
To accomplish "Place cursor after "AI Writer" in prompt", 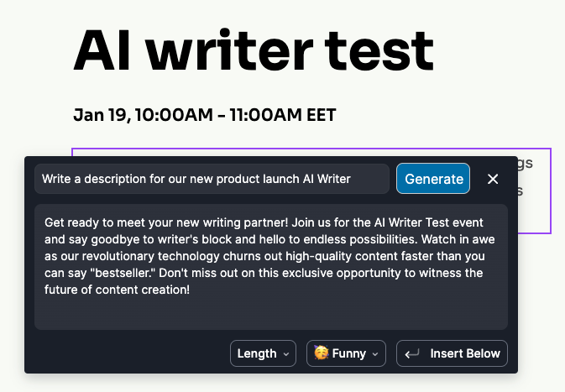I will (351, 179).
